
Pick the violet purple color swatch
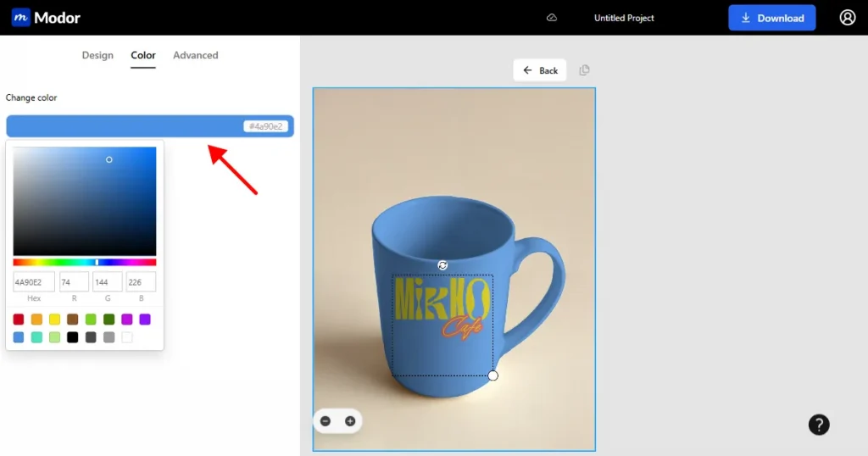[145, 319]
